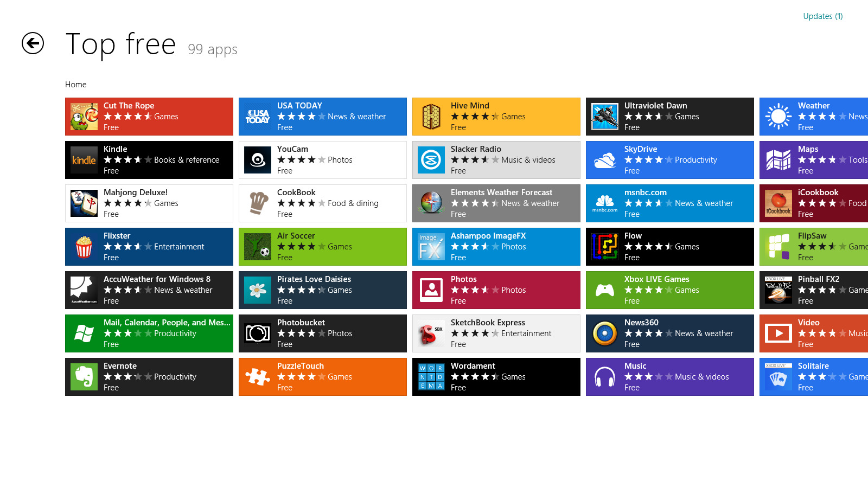Viewport: 868px width, 488px height.
Task: Click the Hive Mind honeycomb icon
Action: click(x=431, y=117)
